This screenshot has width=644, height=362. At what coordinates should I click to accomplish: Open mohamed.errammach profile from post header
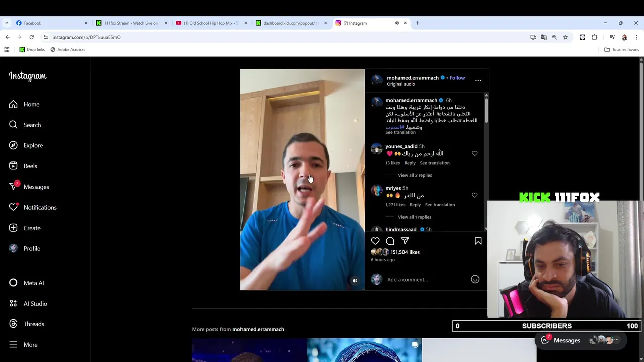click(x=413, y=78)
